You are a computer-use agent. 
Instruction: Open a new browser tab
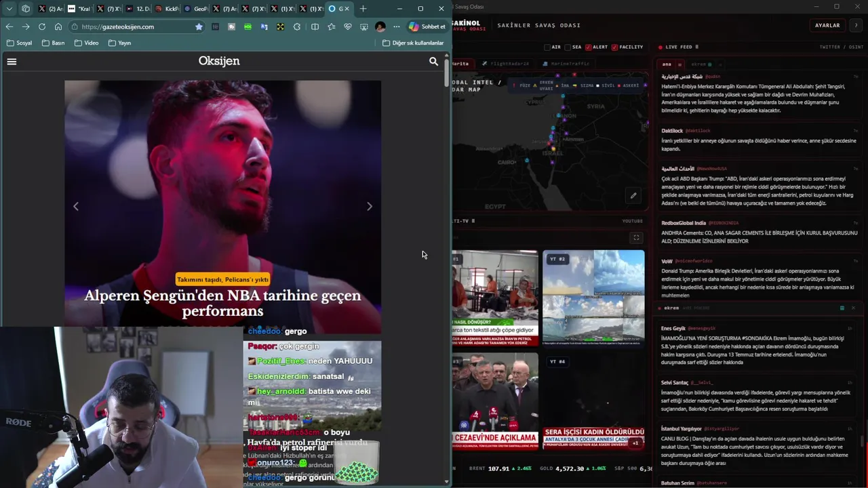coord(363,9)
